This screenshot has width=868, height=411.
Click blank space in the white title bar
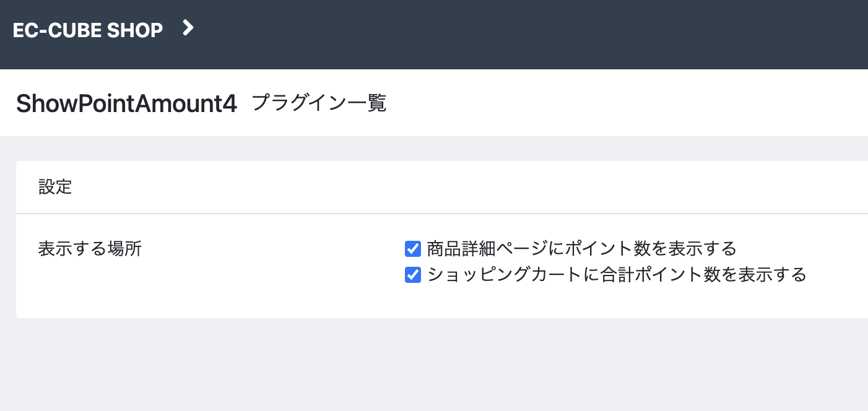pos(619,103)
